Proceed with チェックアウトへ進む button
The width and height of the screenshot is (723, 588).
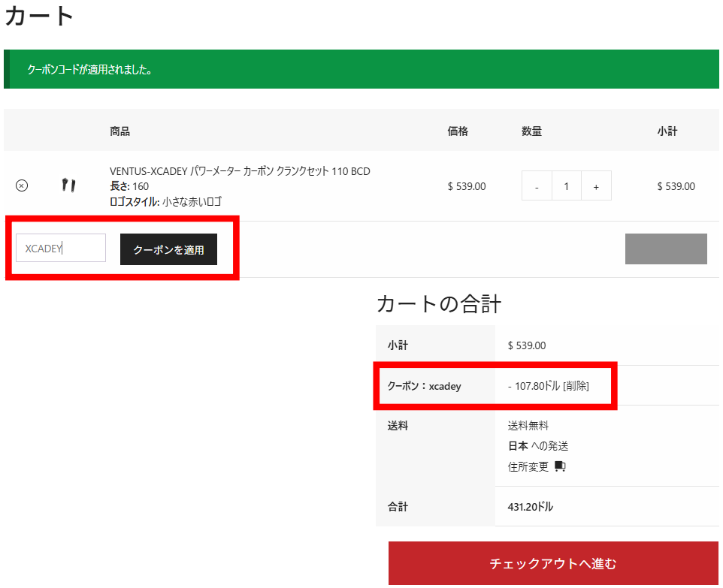tap(553, 563)
